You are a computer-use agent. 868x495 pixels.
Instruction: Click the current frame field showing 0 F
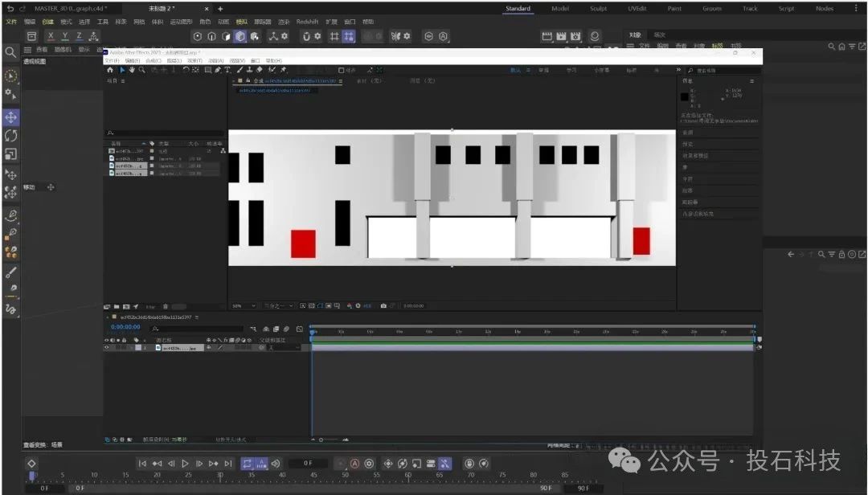click(x=308, y=464)
